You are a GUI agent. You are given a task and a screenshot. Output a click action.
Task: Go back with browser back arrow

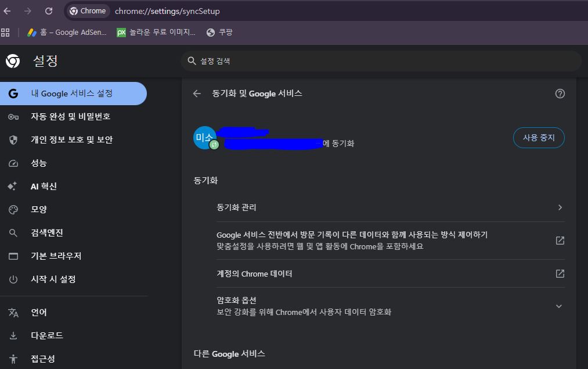[x=7, y=11]
